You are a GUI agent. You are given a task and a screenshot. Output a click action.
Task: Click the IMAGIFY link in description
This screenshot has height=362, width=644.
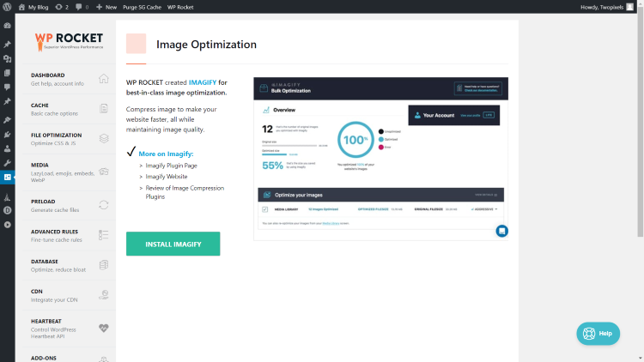[x=203, y=82]
